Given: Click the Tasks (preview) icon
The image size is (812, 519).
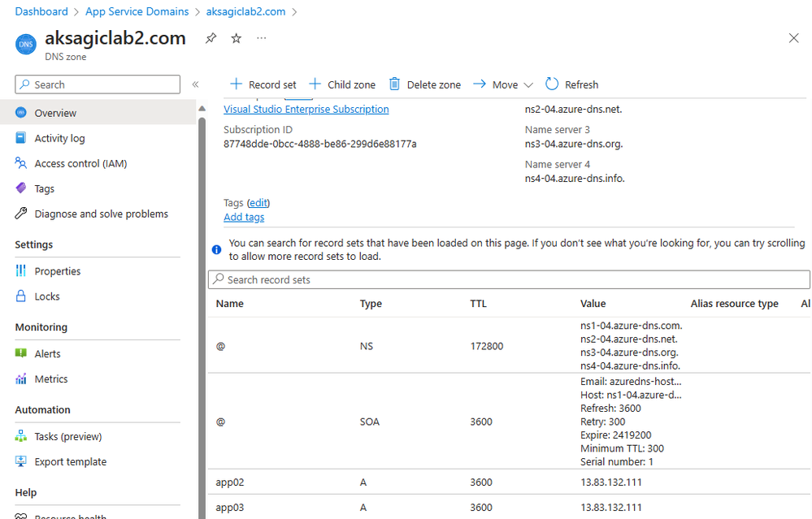Looking at the screenshot, I should 20,436.
